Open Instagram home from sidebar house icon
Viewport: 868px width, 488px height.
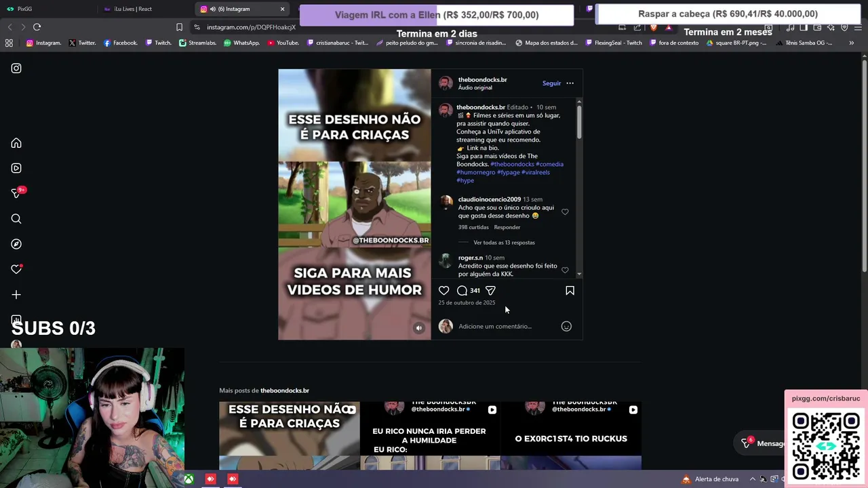(x=16, y=143)
